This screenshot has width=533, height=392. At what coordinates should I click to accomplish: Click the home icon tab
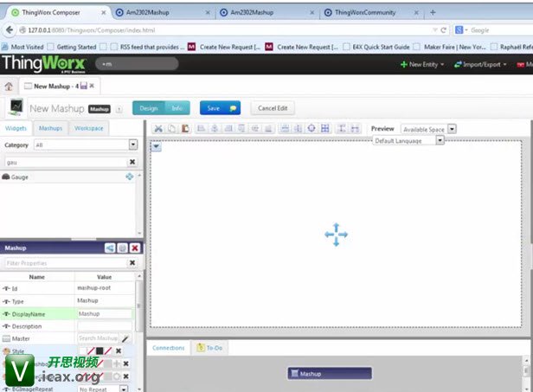coord(9,86)
